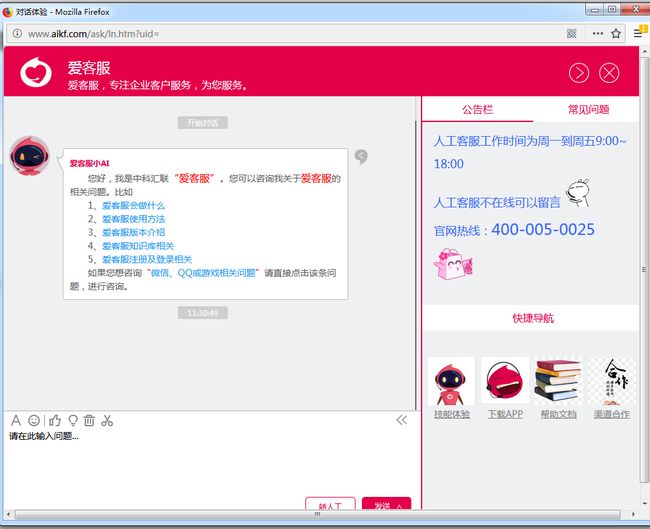Open link 爱客服注册及登录相关
Image resolution: width=650 pixels, height=529 pixels.
[x=147, y=260]
